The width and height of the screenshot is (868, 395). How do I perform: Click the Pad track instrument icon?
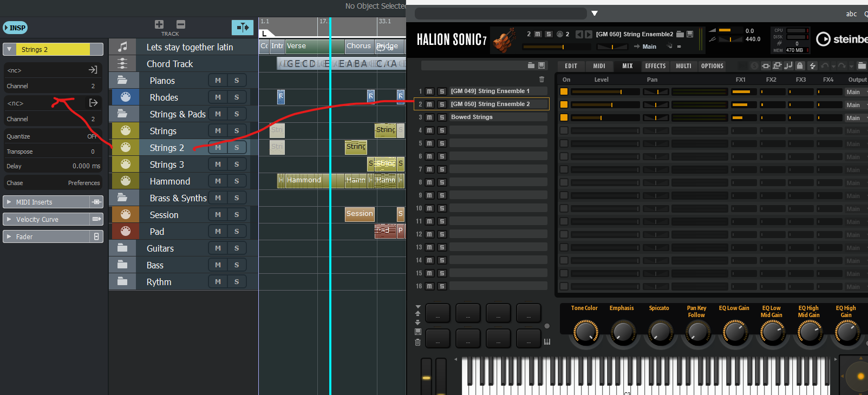click(x=126, y=232)
